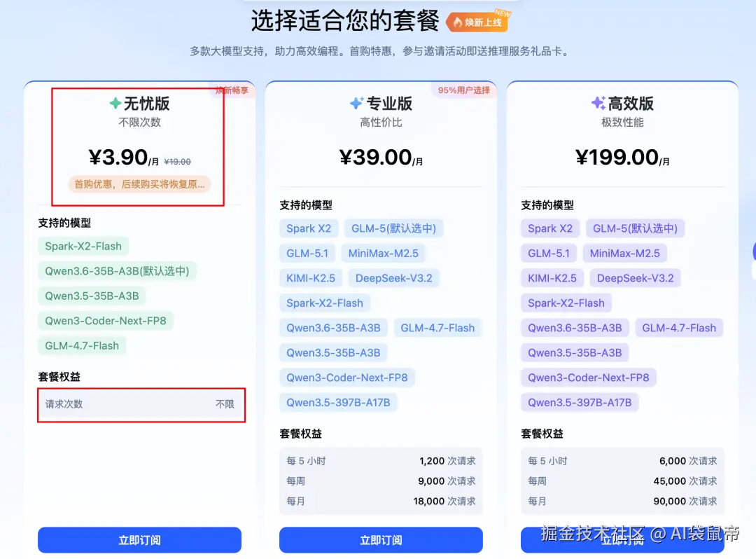Click the 极致性能 subtitle under 高效版
This screenshot has width=756, height=559.
(622, 123)
